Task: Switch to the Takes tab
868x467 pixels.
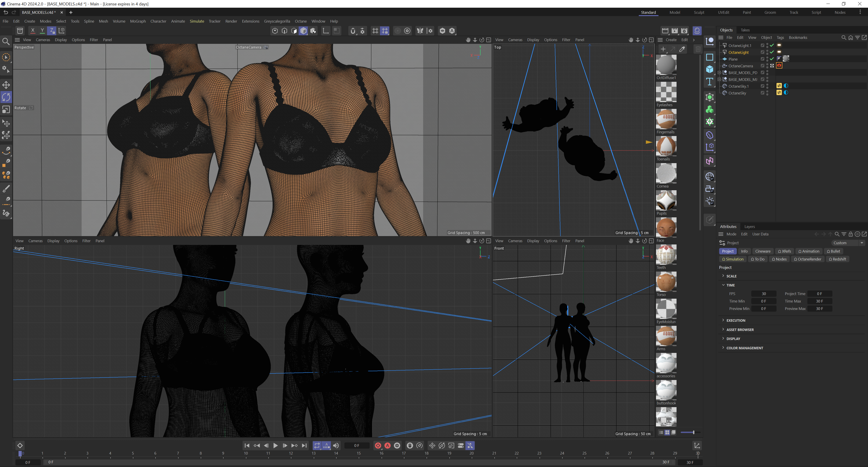Action: [x=745, y=30]
